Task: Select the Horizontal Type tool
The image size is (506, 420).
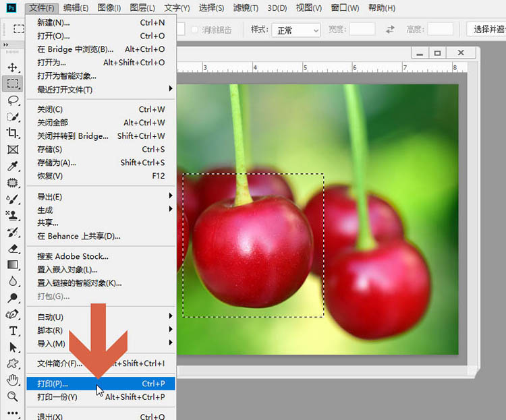Action: tap(13, 330)
